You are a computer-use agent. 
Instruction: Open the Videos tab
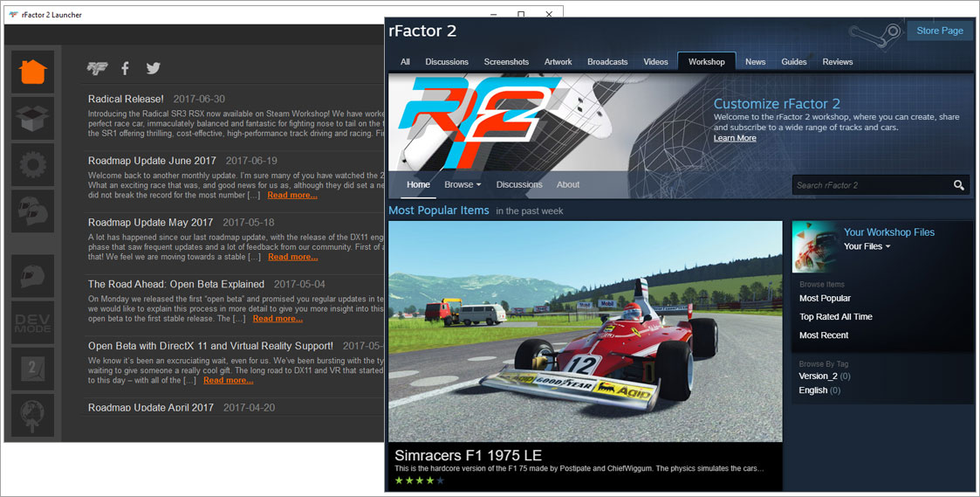(x=655, y=62)
